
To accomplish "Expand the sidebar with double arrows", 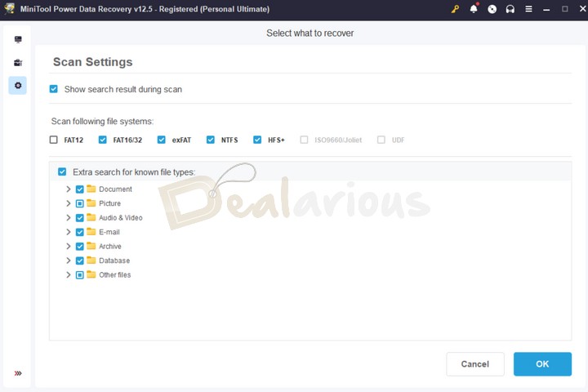I will [18, 373].
